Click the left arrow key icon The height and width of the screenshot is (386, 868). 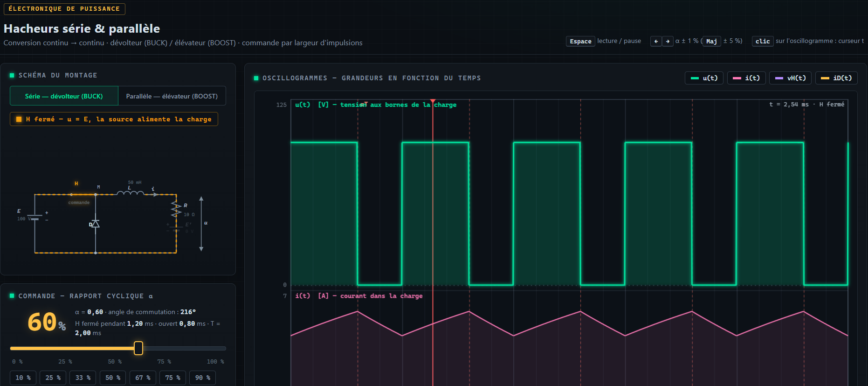tap(656, 41)
